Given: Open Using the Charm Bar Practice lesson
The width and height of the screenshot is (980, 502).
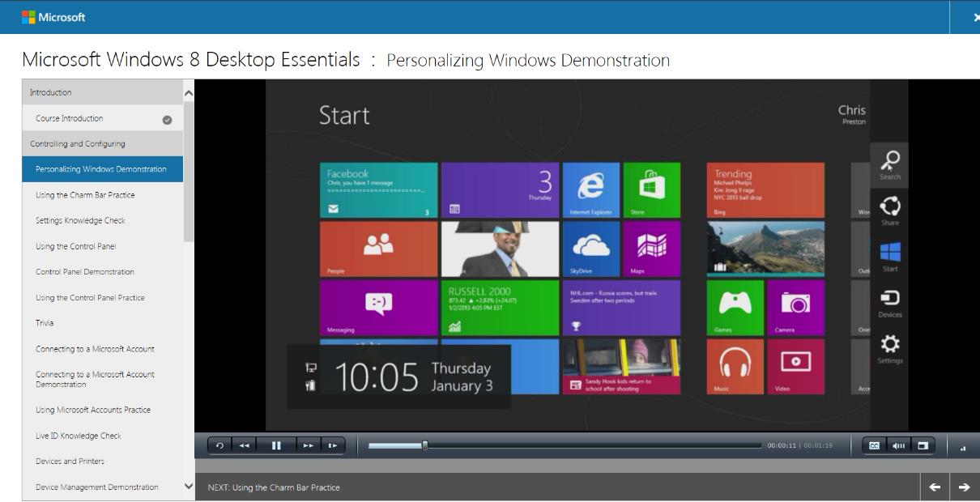Looking at the screenshot, I should 103,195.
